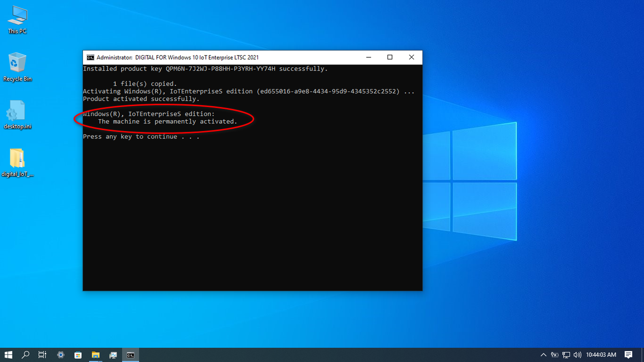Viewport: 644px width, 362px height.
Task: Click 'Installed product key' output line
Action: tap(205, 69)
